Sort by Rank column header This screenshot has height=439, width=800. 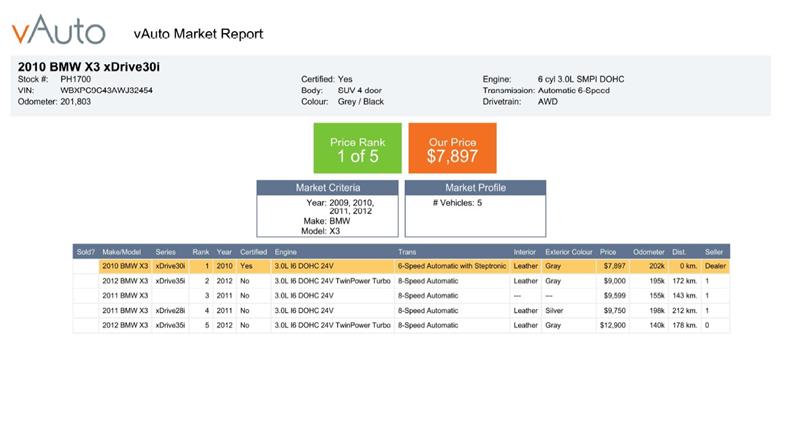click(x=201, y=252)
